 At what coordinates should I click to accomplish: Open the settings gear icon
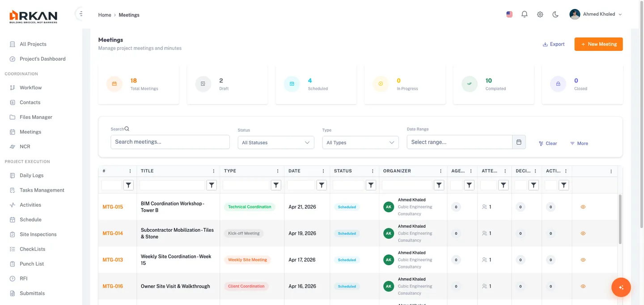tap(540, 14)
